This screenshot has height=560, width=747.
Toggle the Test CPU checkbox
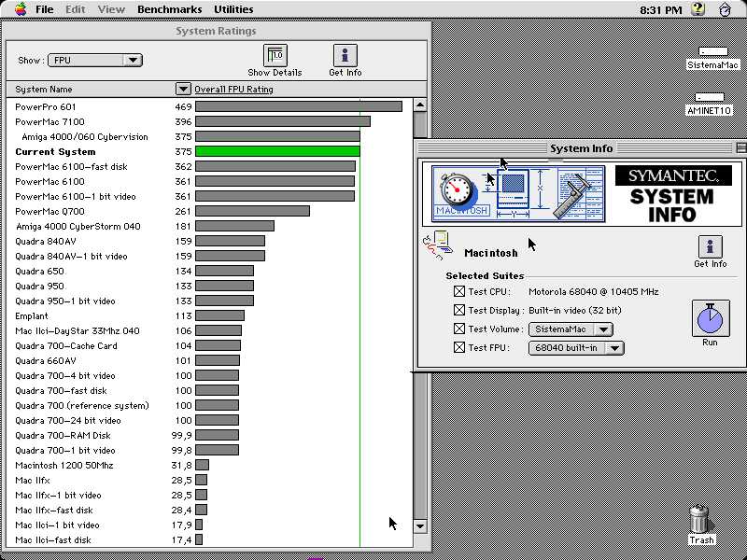tap(459, 292)
